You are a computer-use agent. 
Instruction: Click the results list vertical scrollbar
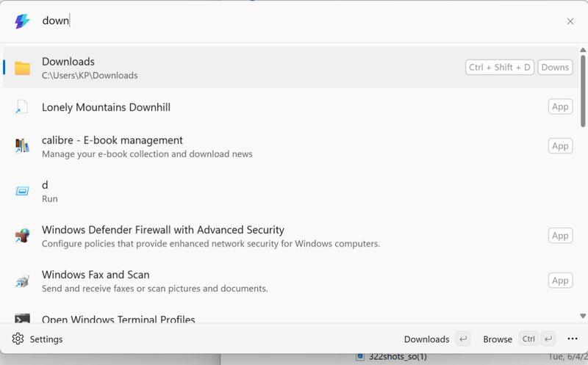(x=583, y=88)
